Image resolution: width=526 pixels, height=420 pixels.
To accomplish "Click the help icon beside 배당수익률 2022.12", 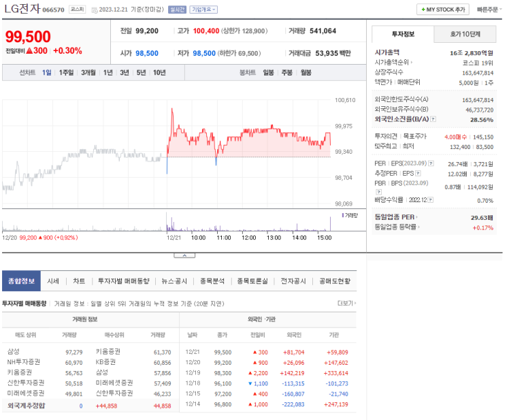I will click(x=430, y=200).
